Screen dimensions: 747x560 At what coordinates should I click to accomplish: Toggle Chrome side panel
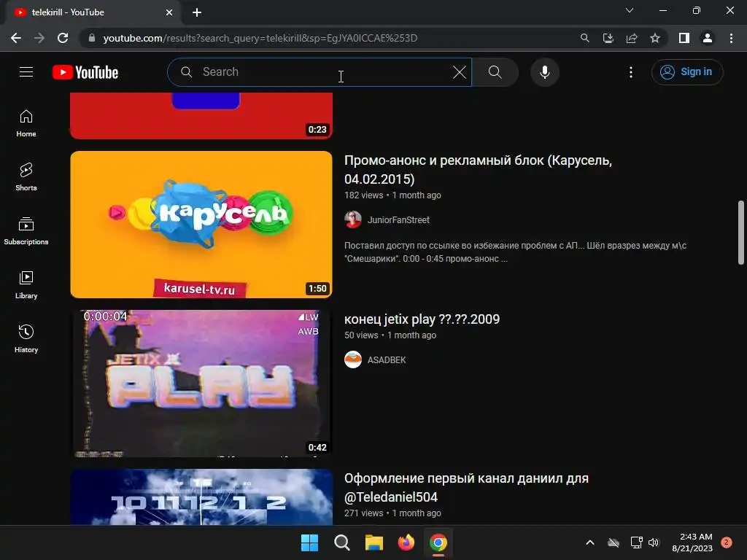click(684, 38)
